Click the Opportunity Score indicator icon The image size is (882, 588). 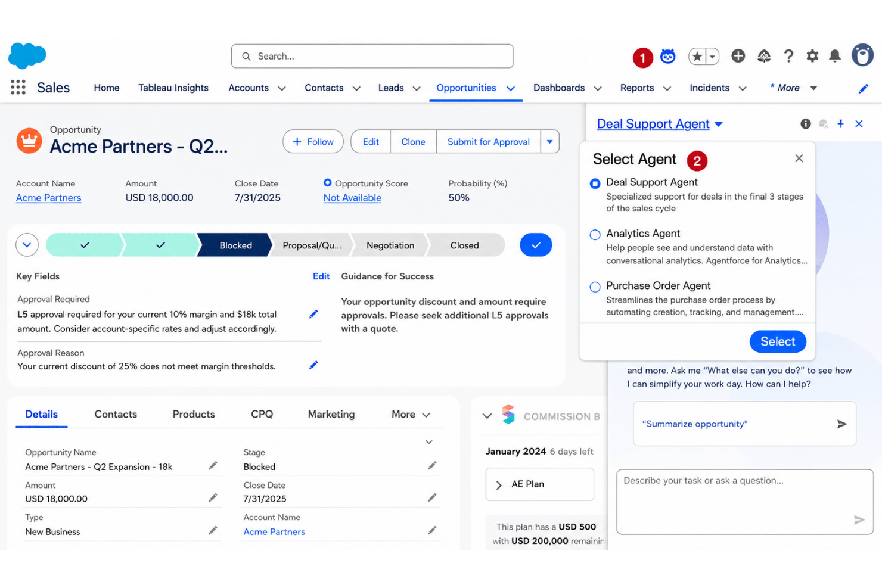(x=327, y=183)
